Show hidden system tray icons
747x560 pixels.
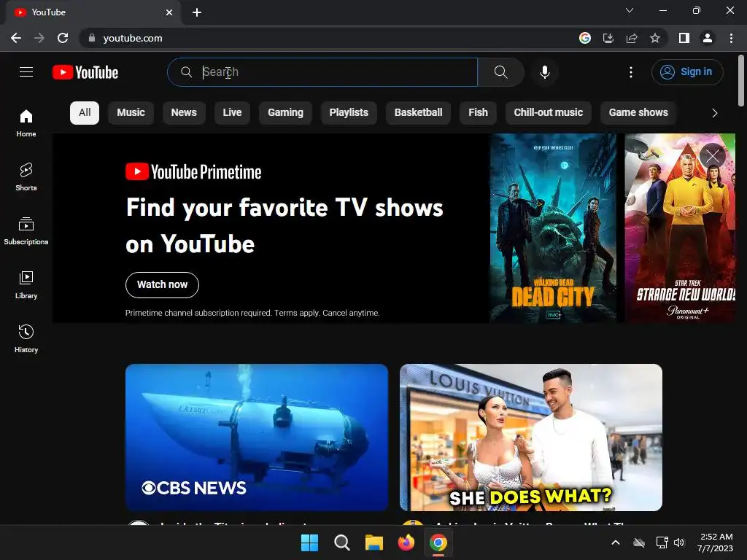pos(616,542)
